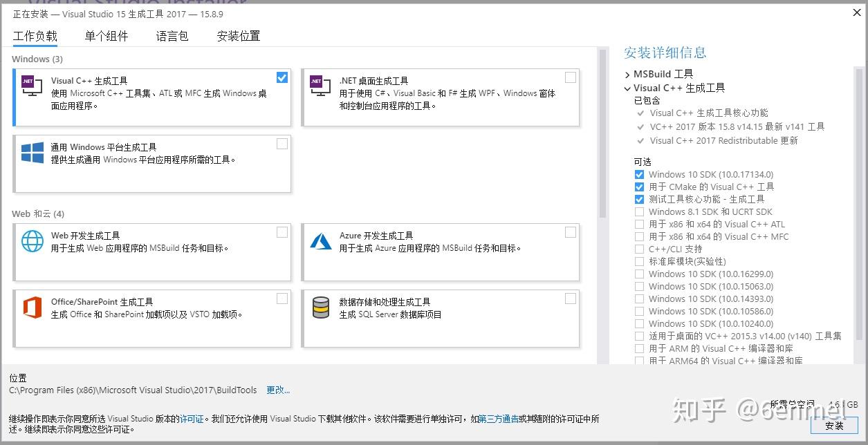
Task: Click the Visual C++ build tools .NET monitor icon
Action: (x=32, y=85)
